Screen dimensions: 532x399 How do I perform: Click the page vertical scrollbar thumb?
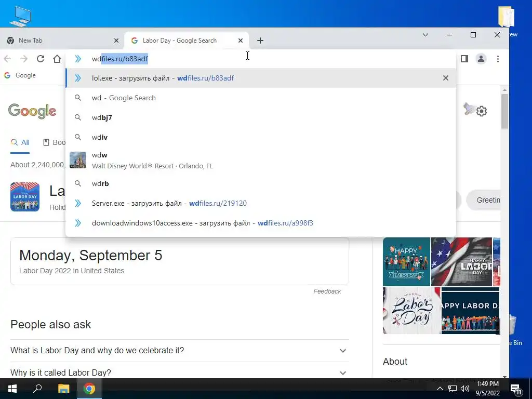[x=504, y=111]
